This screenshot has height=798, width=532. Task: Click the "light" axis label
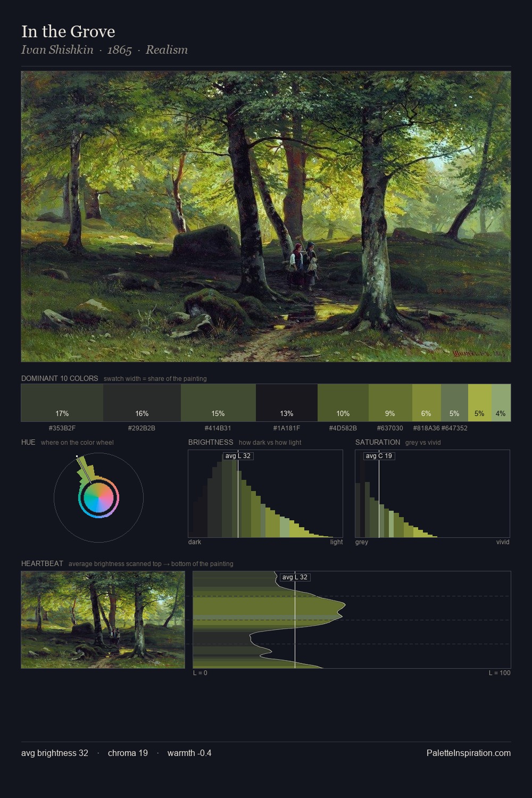336,542
